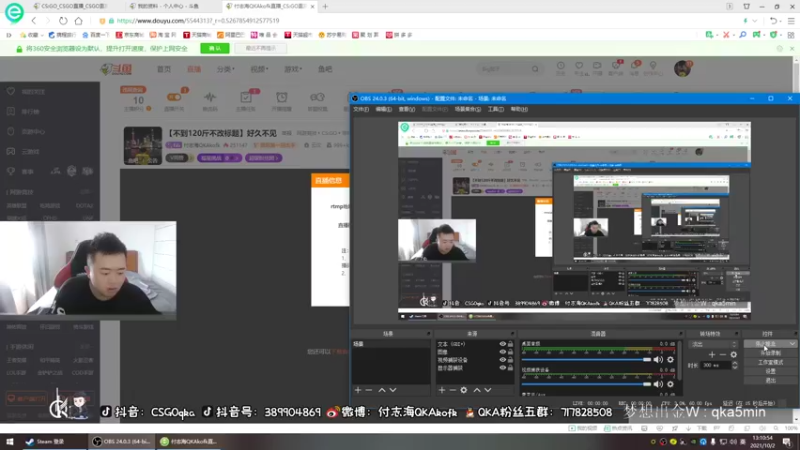Click the start/stop streaming button in OBS Controls
Image resolution: width=800 pixels, height=450 pixels.
point(770,344)
